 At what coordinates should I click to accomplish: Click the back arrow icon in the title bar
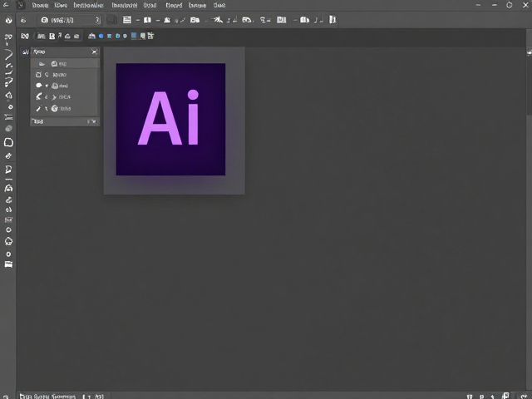pyautogui.click(x=6, y=5)
